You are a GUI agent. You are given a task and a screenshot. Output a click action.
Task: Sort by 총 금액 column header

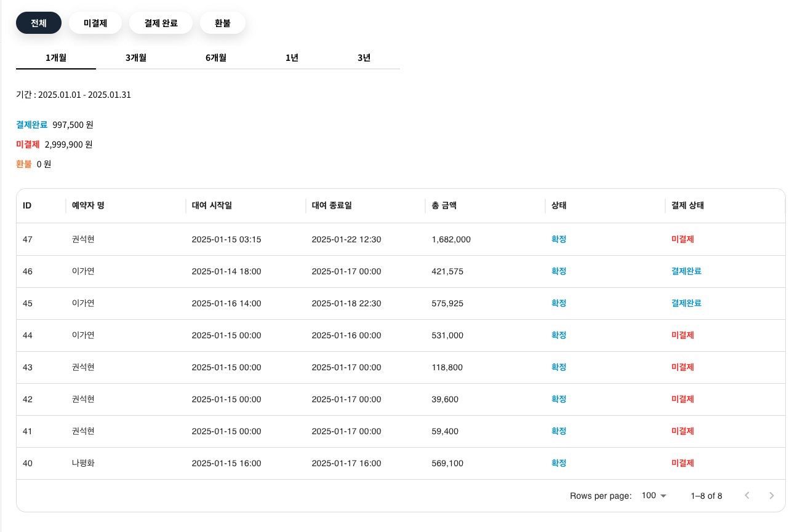[444, 205]
